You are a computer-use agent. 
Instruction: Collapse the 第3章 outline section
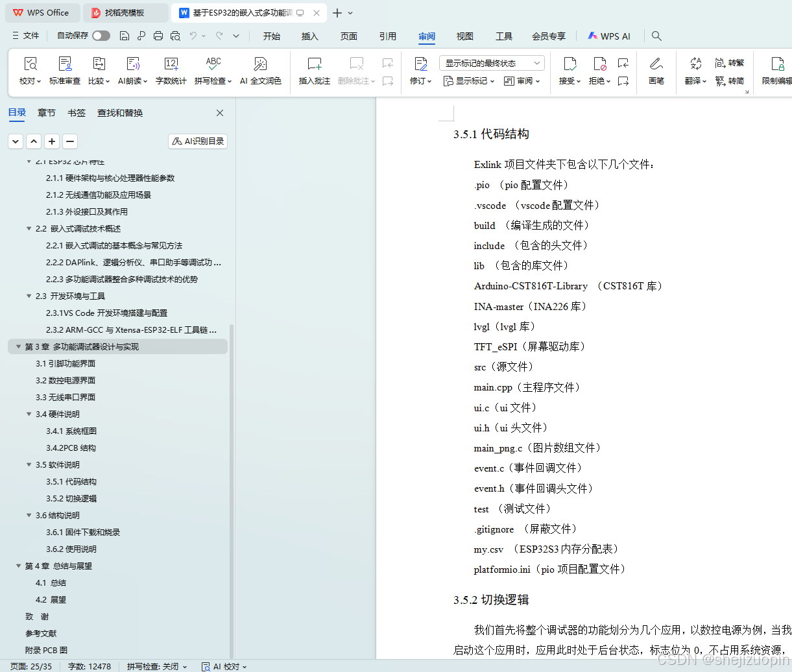(18, 346)
